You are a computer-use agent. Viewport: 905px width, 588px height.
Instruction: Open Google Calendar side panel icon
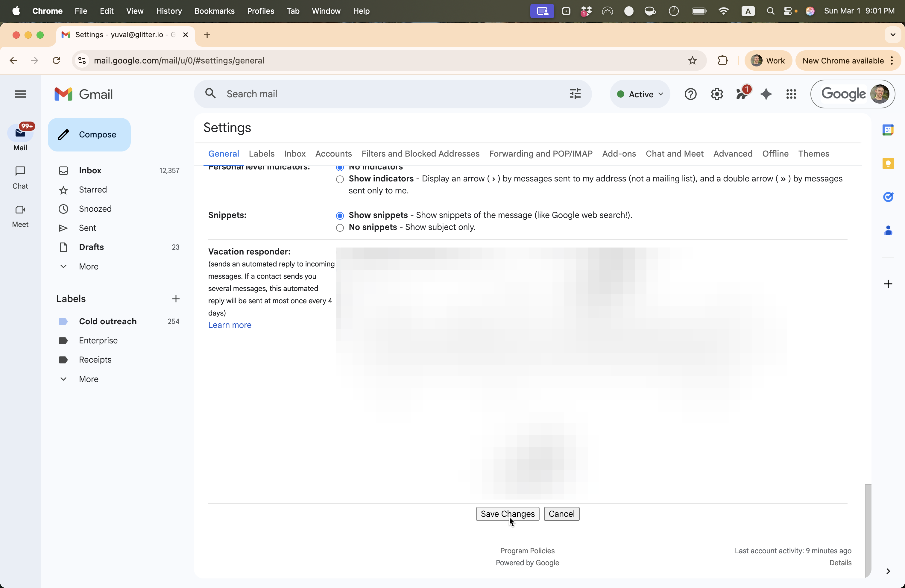[888, 130]
